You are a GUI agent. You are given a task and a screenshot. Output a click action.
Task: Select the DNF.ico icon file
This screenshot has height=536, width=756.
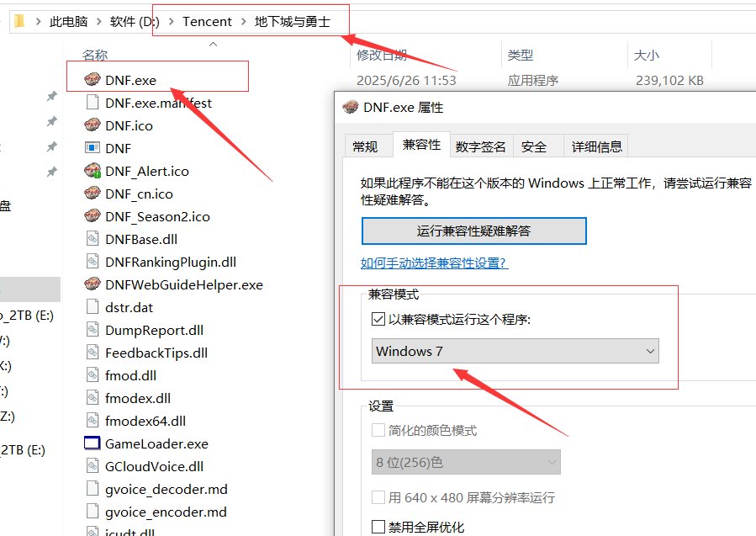point(93,125)
